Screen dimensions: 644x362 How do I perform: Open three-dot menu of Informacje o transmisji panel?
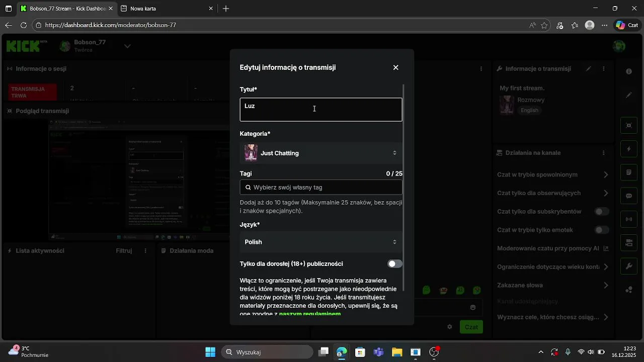click(604, 69)
